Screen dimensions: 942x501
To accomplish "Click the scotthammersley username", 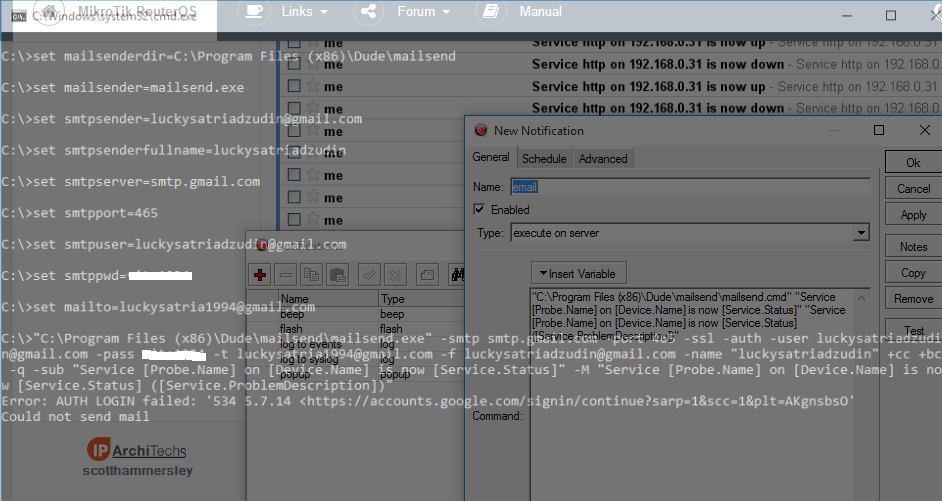I will [138, 471].
